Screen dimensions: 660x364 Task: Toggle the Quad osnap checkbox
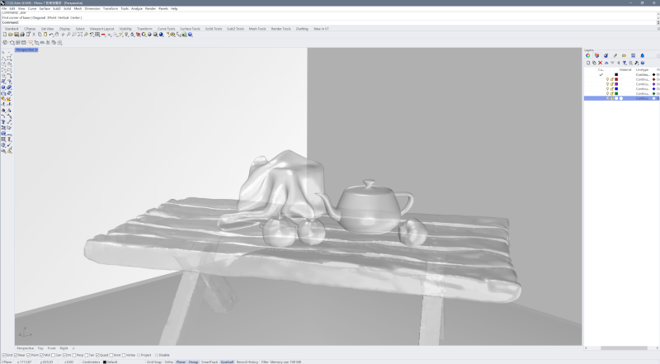click(x=97, y=355)
